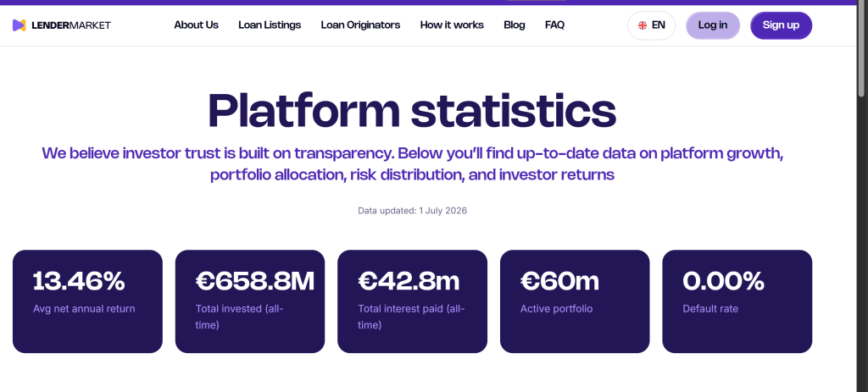
Task: Click the vertical page scrollbar thumb
Action: [x=862, y=50]
